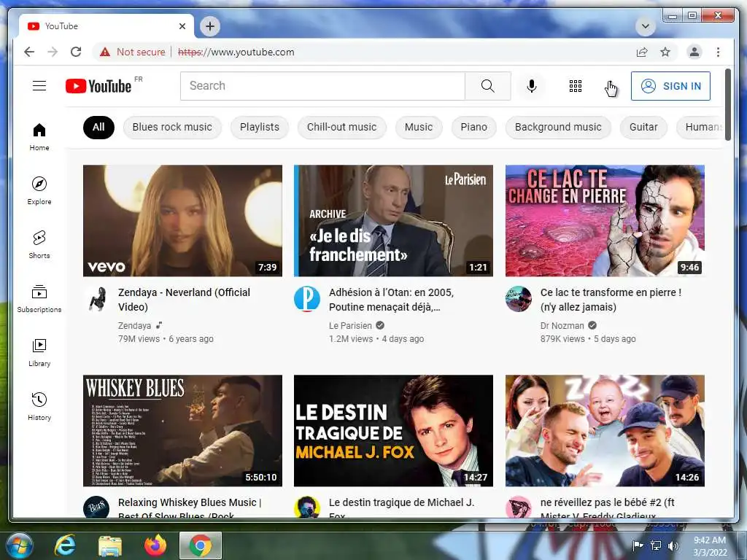
Task: Share this page icon in address bar
Action: [642, 52]
